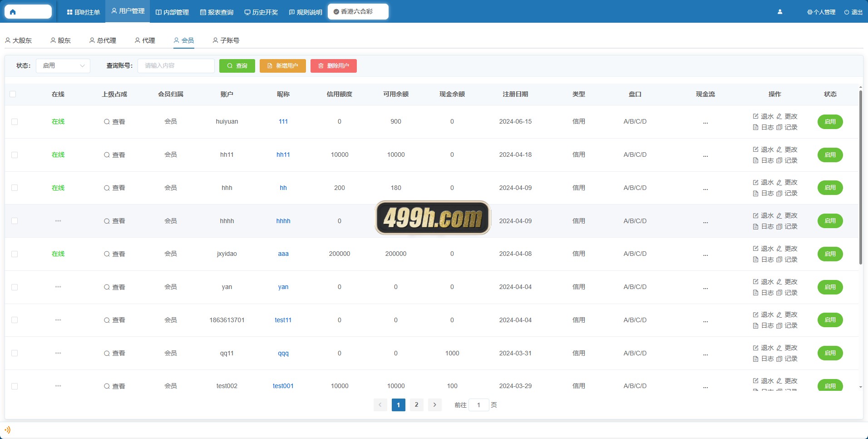868x439 pixels.
Task: Open the 香港六合彩 lottery selector
Action: [358, 12]
